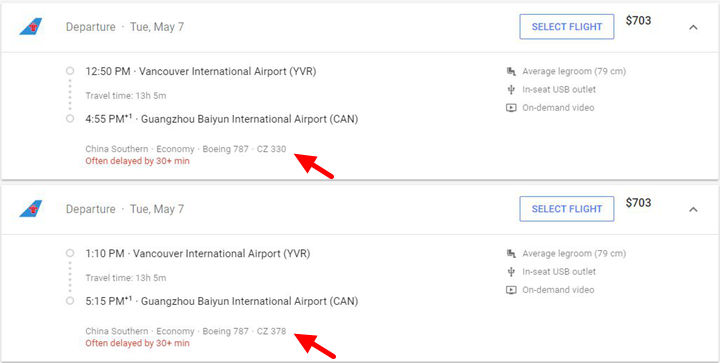The width and height of the screenshot is (720, 363).
Task: Click the 1:10 PM departure stop circle
Action: click(x=70, y=253)
